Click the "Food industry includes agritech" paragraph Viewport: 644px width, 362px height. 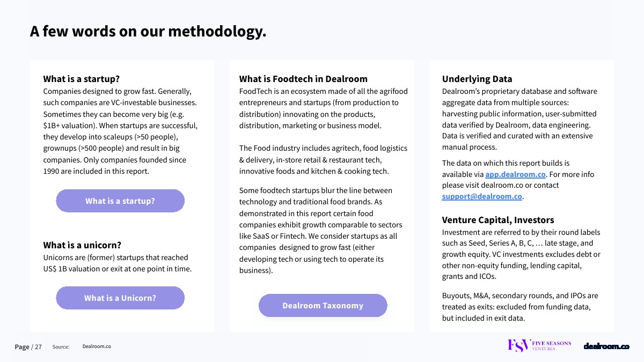click(x=323, y=159)
